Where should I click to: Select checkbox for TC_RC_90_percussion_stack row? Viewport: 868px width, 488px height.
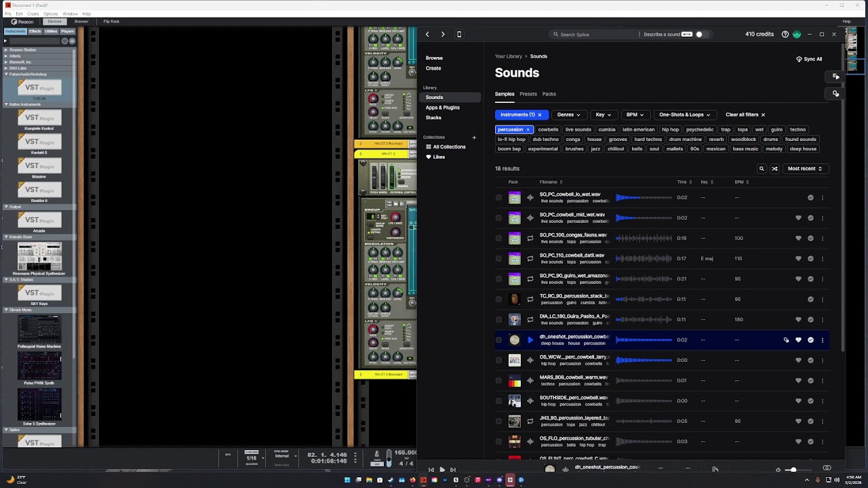click(x=498, y=300)
